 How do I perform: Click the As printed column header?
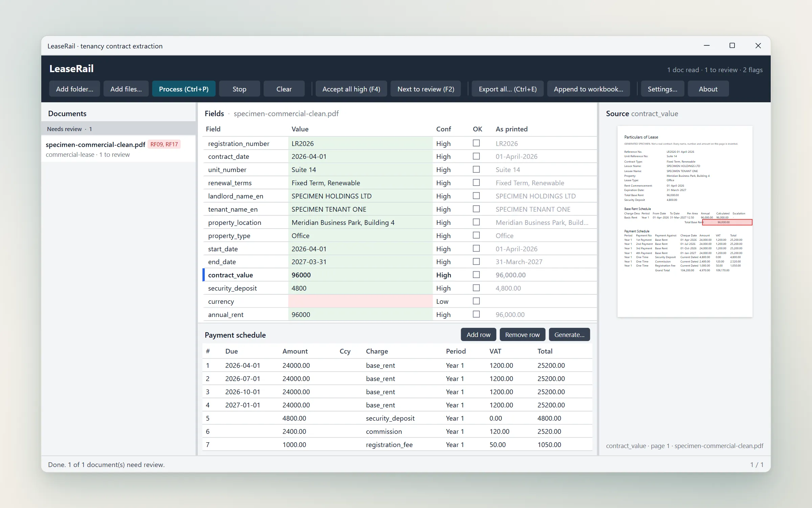pos(512,129)
